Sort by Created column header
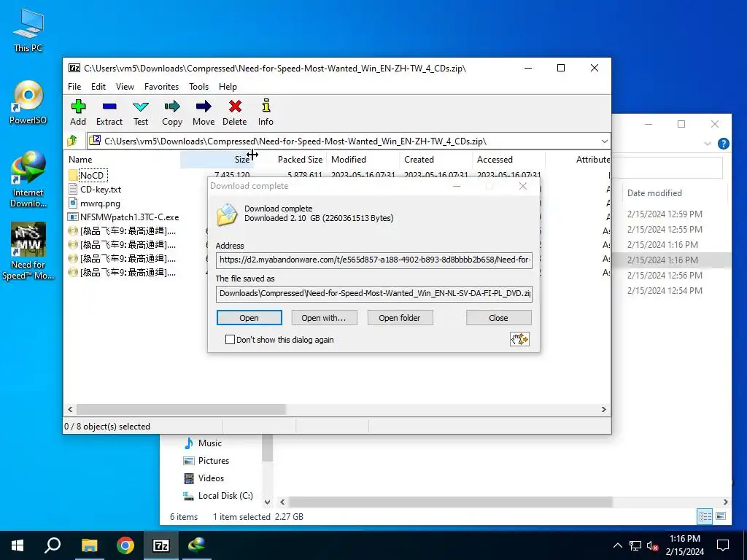 point(436,160)
